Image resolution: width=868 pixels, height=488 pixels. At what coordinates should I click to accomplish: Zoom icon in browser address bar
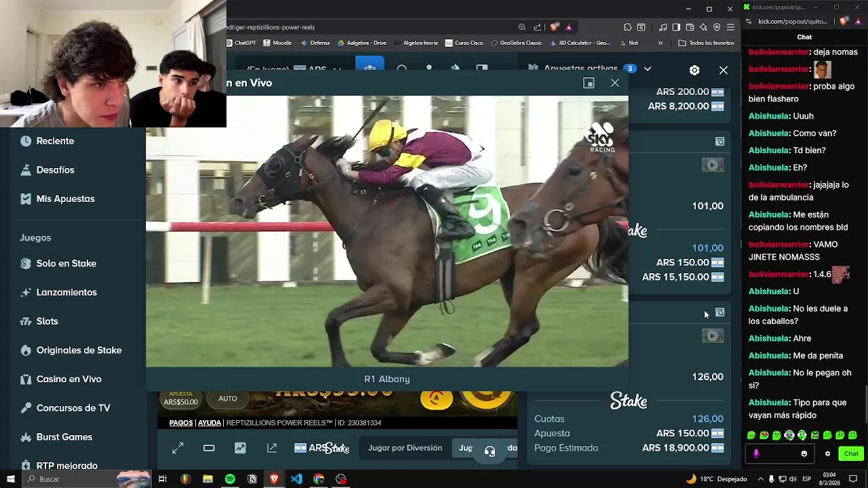point(522,27)
